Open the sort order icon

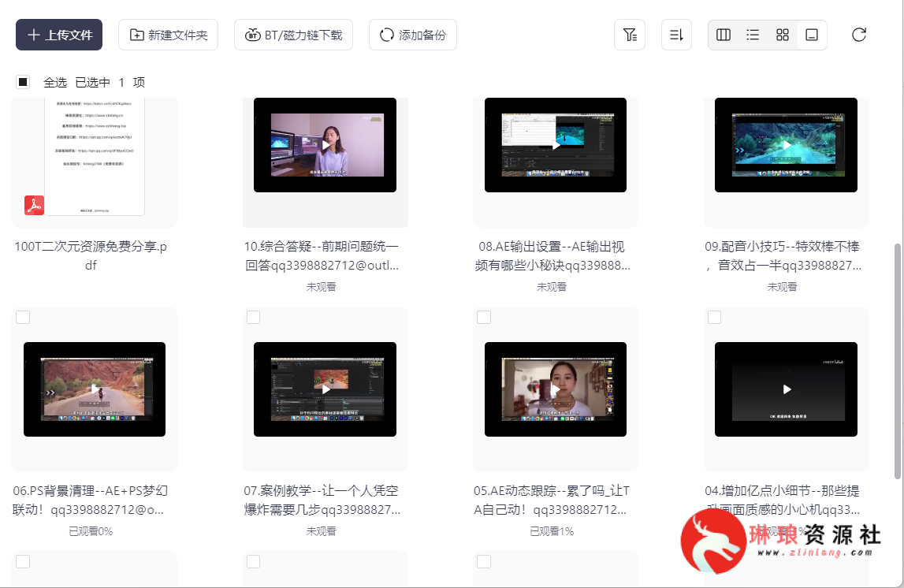tap(676, 35)
